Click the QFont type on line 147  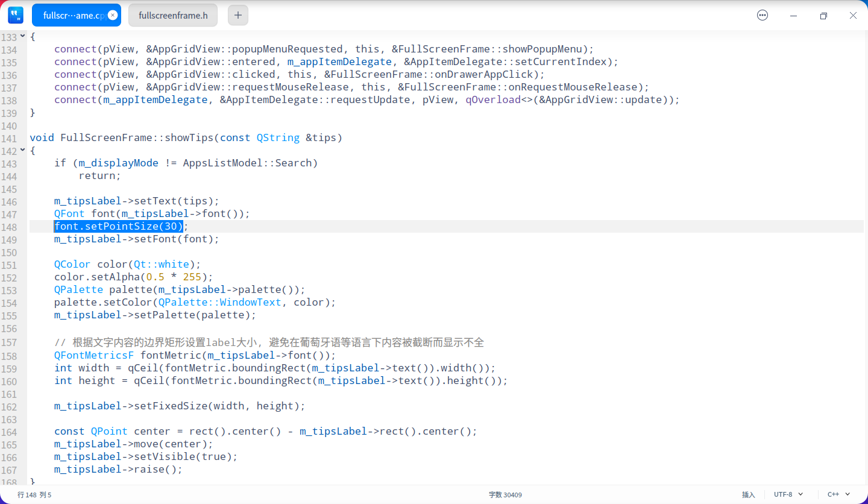pyautogui.click(x=69, y=213)
